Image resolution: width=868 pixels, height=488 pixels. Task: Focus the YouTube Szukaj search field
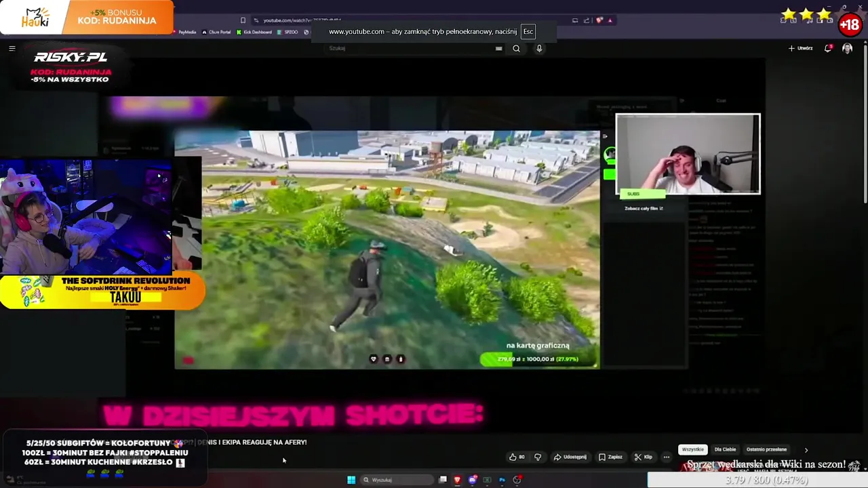pyautogui.click(x=414, y=48)
